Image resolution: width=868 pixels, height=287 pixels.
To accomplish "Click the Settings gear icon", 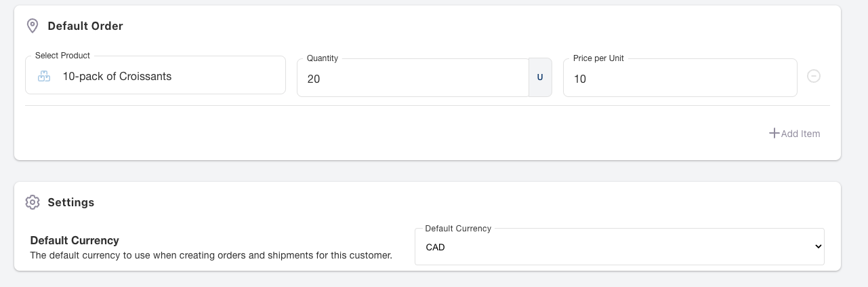I will pyautogui.click(x=32, y=202).
